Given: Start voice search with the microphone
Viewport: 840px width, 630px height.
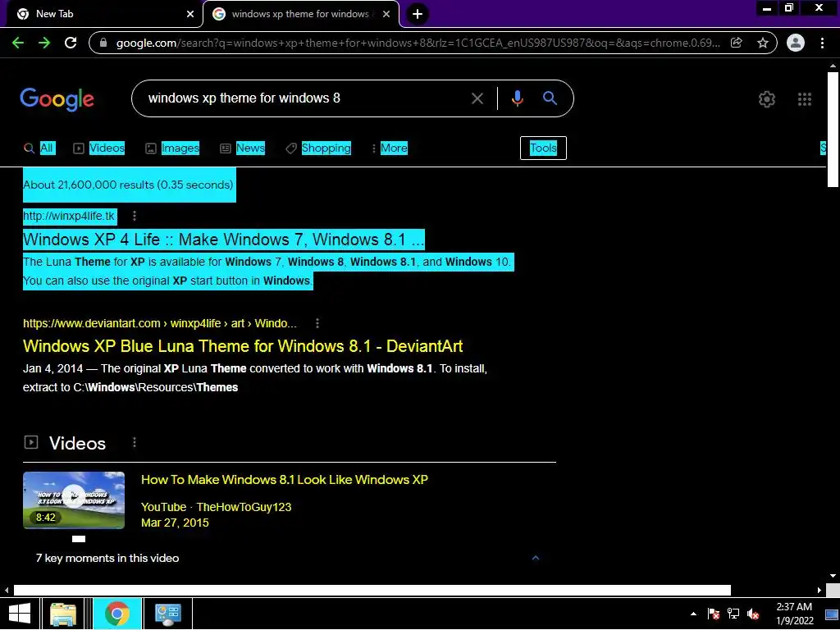Looking at the screenshot, I should coord(517,98).
